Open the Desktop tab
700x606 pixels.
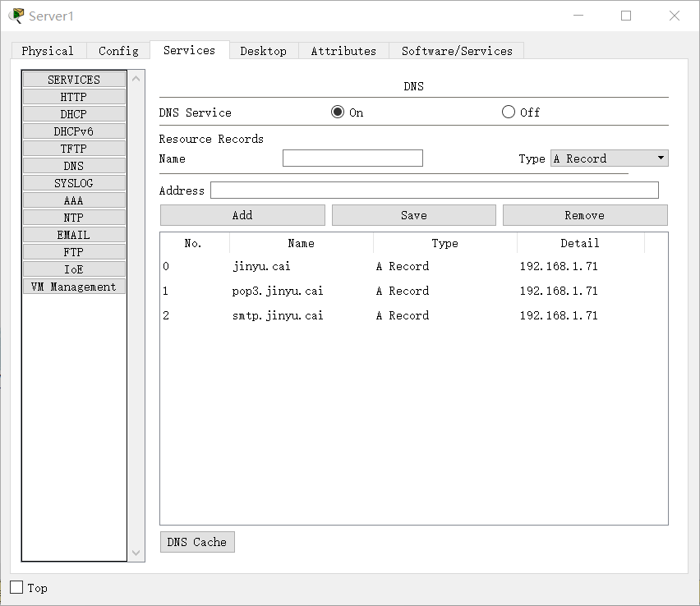pyautogui.click(x=264, y=51)
